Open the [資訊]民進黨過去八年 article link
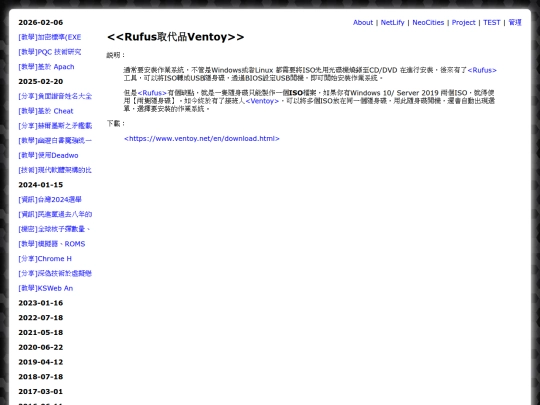The width and height of the screenshot is (540, 405). coord(55,215)
